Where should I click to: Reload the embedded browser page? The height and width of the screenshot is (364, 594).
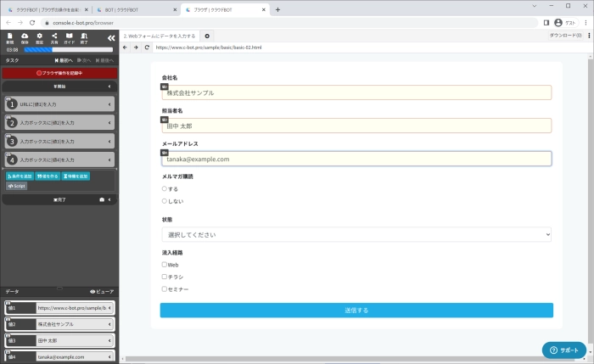point(148,48)
